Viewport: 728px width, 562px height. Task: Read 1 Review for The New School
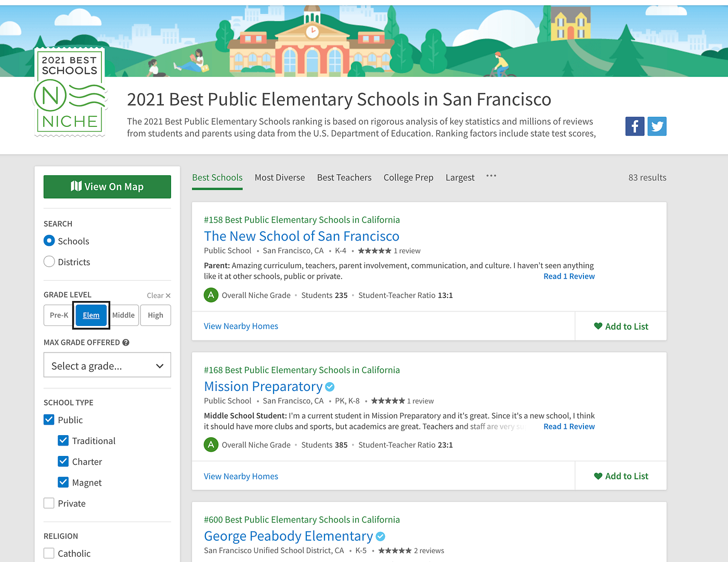pyautogui.click(x=569, y=277)
